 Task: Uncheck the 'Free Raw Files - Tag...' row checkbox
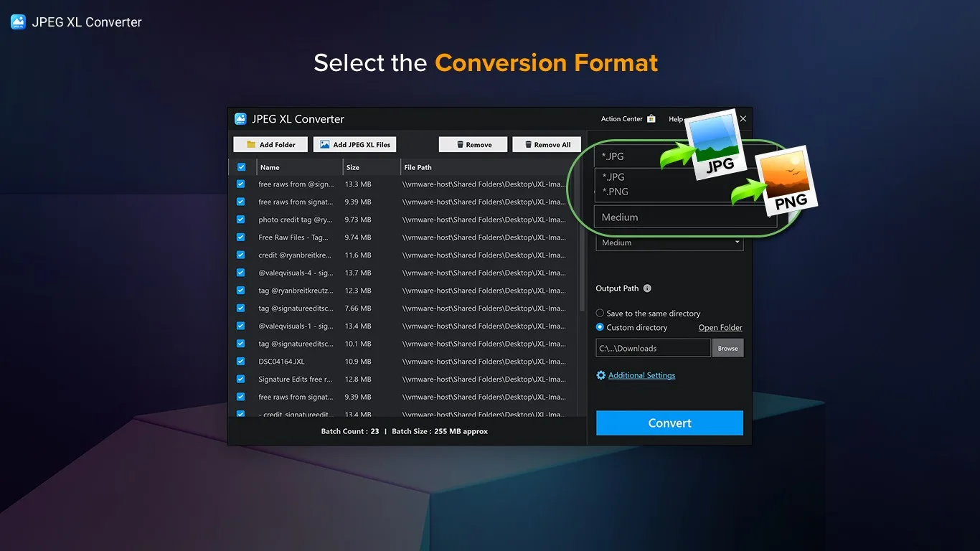[241, 237]
